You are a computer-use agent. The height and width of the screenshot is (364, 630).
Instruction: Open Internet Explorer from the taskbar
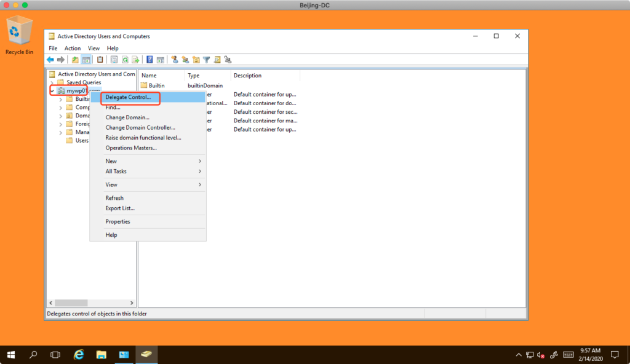(x=79, y=355)
